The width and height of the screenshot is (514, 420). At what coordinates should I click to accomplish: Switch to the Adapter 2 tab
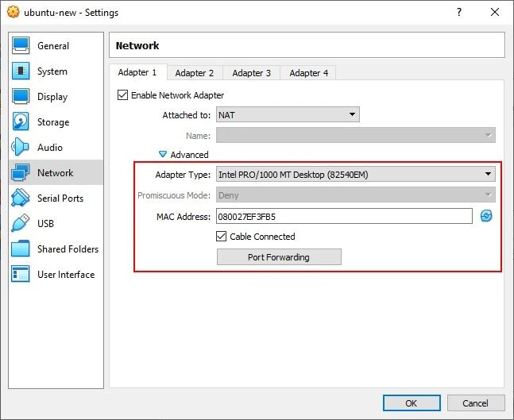click(195, 73)
